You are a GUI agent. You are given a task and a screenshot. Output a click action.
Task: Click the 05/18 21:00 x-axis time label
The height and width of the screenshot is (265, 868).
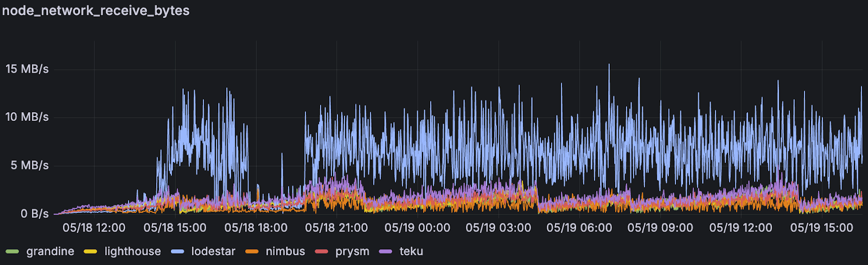336,228
